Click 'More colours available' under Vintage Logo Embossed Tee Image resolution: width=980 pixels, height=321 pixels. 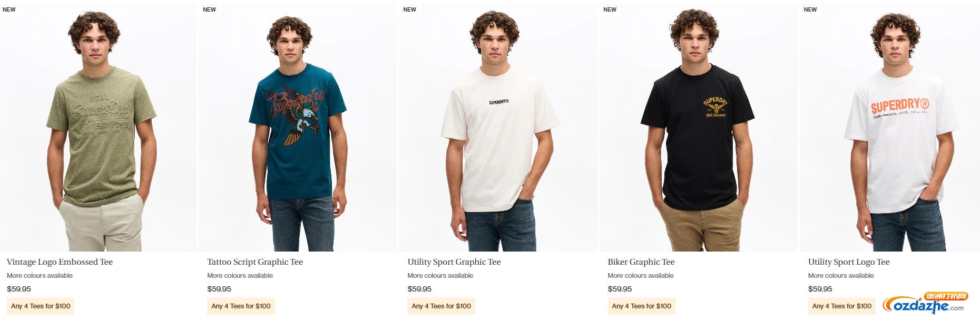point(40,276)
